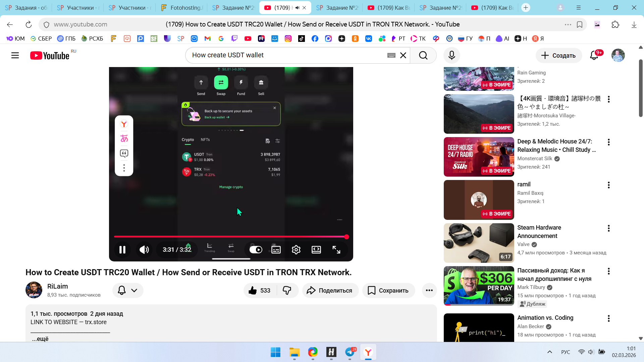Dislike the video with thumbs down
The image size is (644, 362).
coord(287,290)
